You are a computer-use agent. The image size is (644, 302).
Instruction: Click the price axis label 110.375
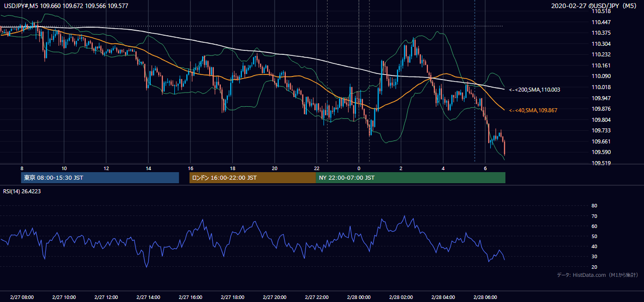(x=601, y=33)
